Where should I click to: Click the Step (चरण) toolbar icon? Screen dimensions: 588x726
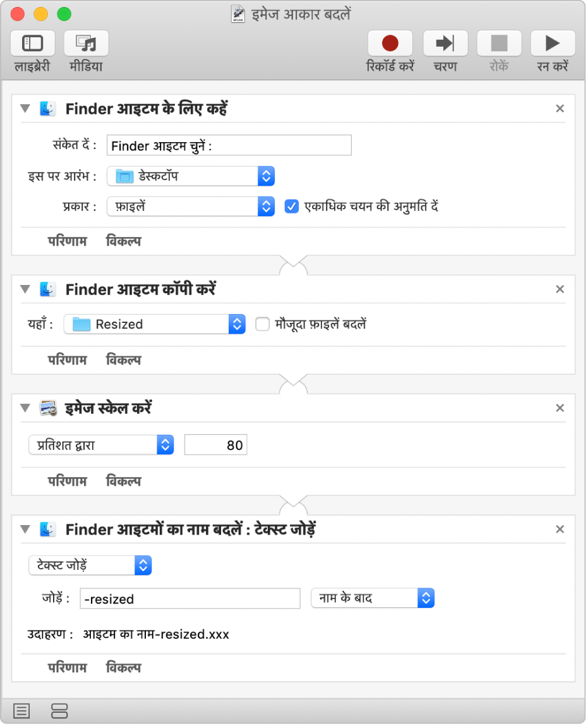coord(445,44)
